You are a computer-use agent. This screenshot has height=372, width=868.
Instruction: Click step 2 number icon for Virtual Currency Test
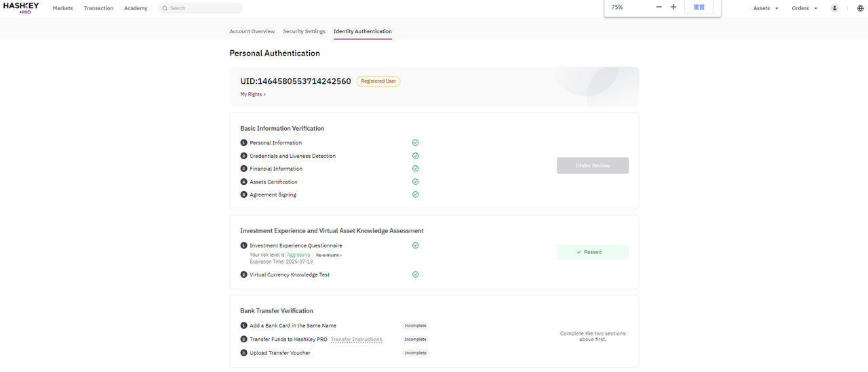(x=243, y=274)
